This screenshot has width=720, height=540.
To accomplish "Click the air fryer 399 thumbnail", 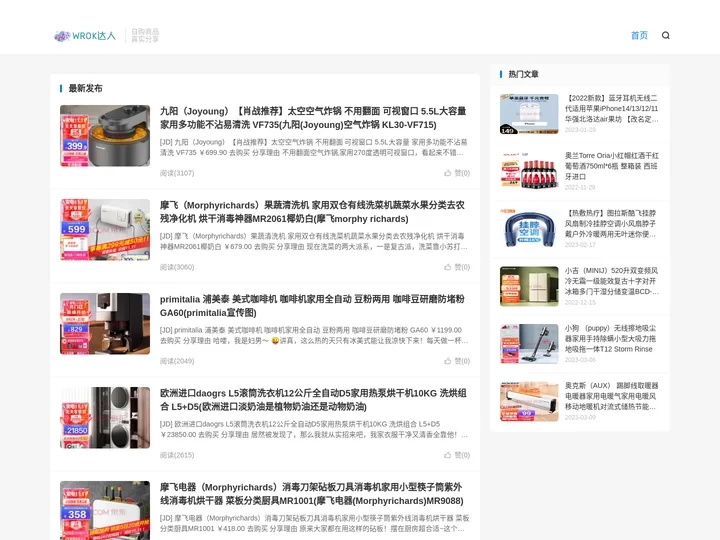I will pyautogui.click(x=105, y=135).
